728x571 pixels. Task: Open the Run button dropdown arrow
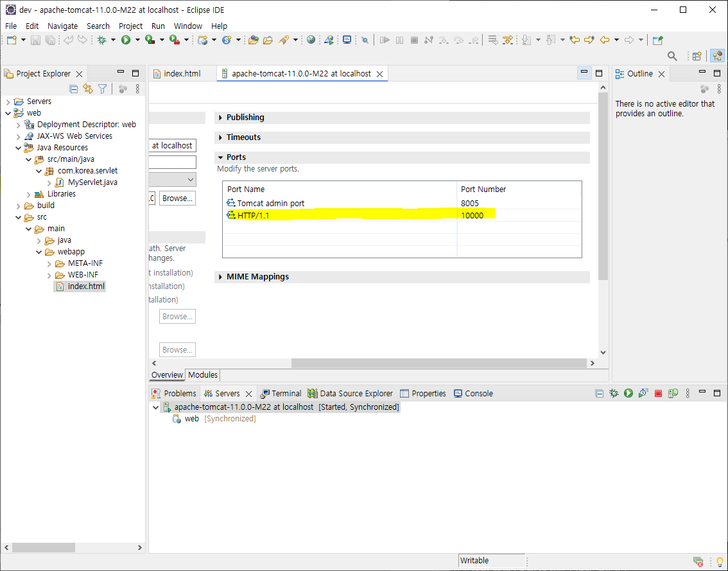point(137,40)
